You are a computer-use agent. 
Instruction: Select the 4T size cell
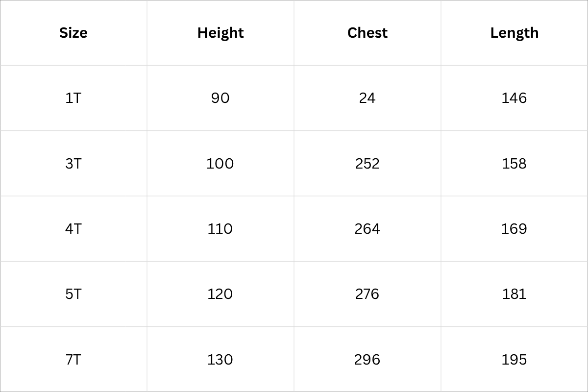(x=73, y=229)
